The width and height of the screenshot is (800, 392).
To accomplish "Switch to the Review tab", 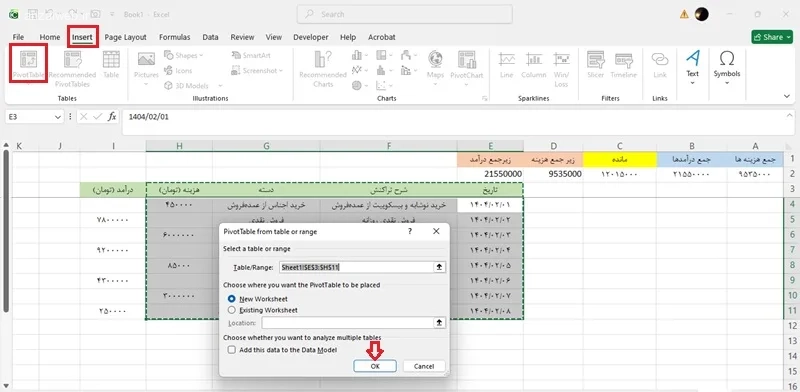I will 242,37.
